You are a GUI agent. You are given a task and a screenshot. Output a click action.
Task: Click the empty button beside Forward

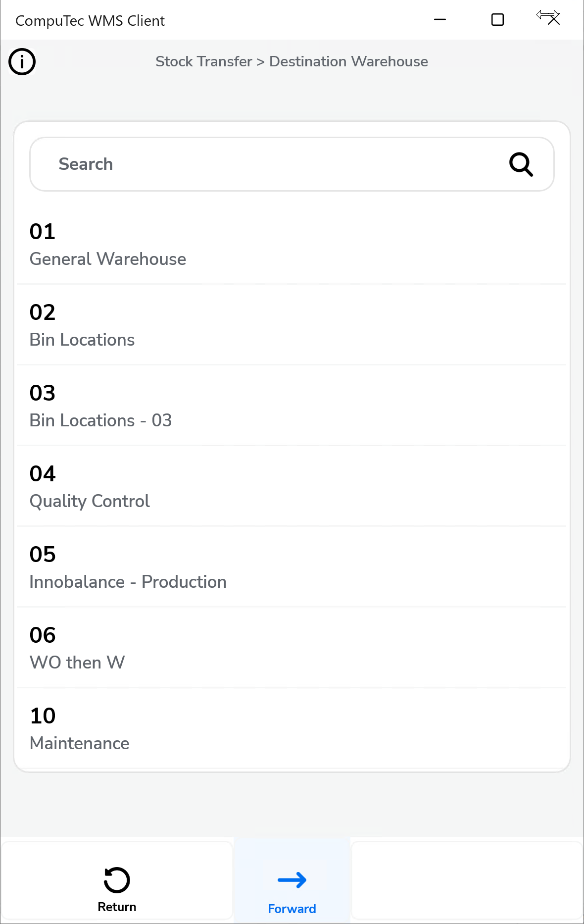[467, 880]
